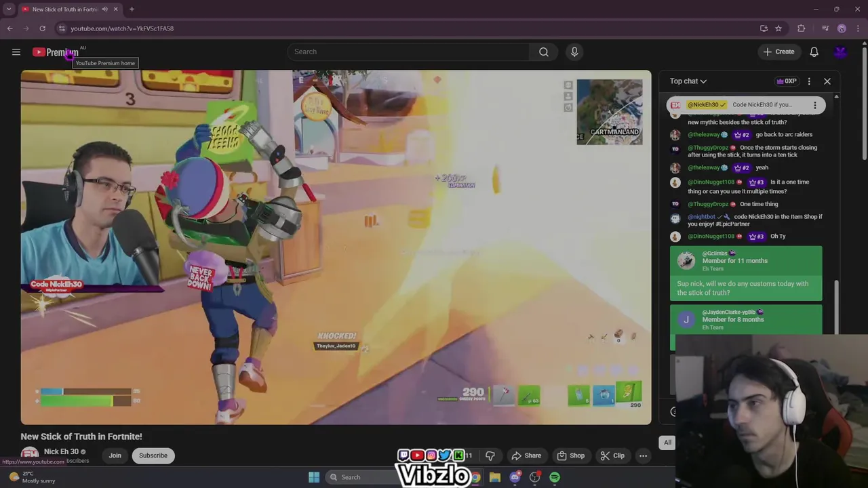The height and width of the screenshot is (488, 868).
Task: Reload the page
Action: click(x=42, y=28)
